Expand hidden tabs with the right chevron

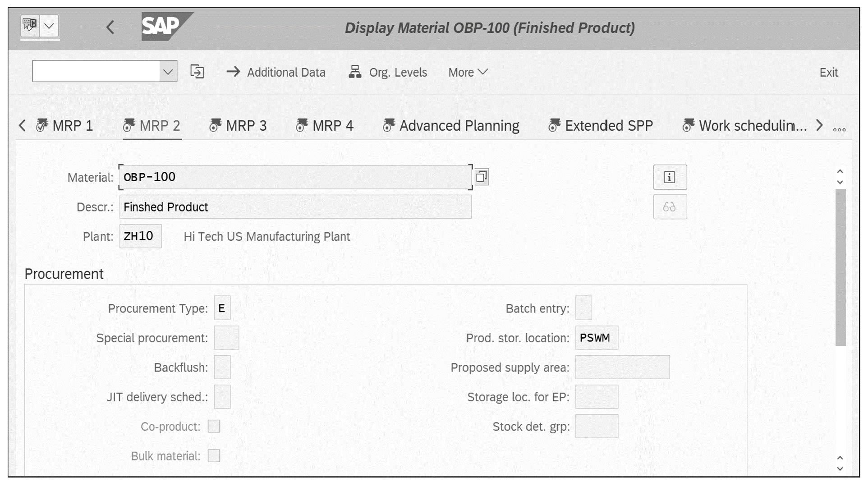tap(819, 125)
